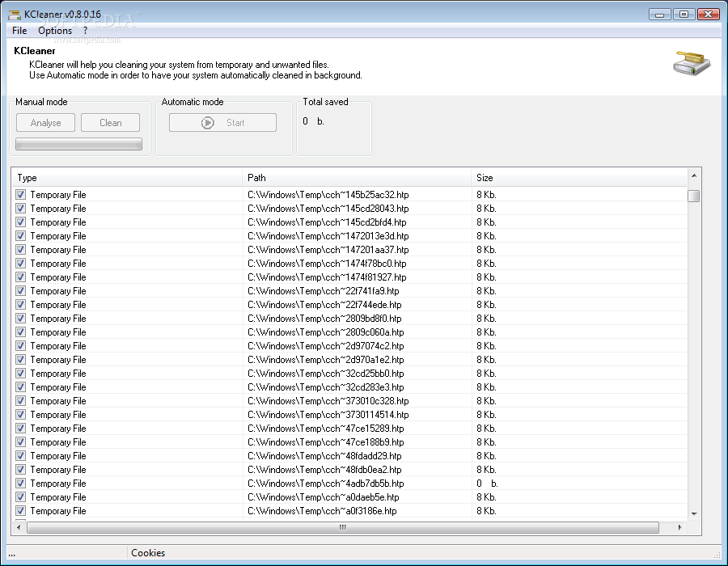The height and width of the screenshot is (566, 728).
Task: Select path C:\Windows\Temp\cch~373010c328.htp
Action: 328,401
